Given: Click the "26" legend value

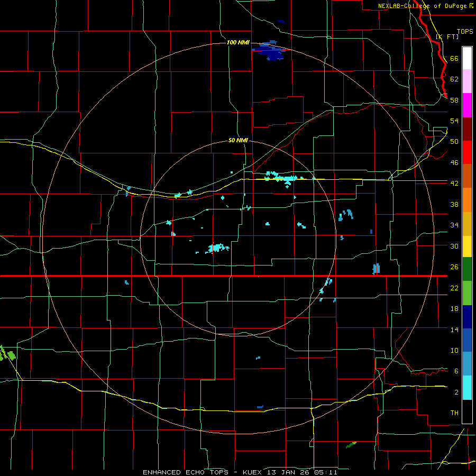Looking at the screenshot, I should click(x=454, y=267).
